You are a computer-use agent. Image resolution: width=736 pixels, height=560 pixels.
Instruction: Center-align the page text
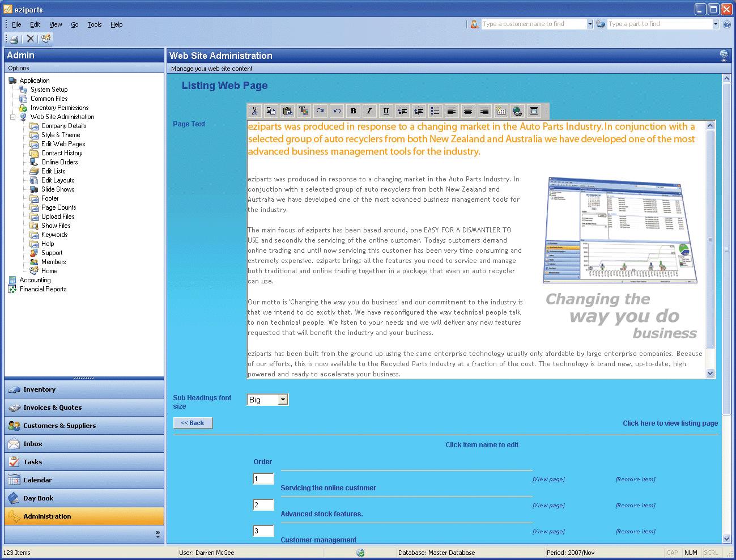(468, 111)
